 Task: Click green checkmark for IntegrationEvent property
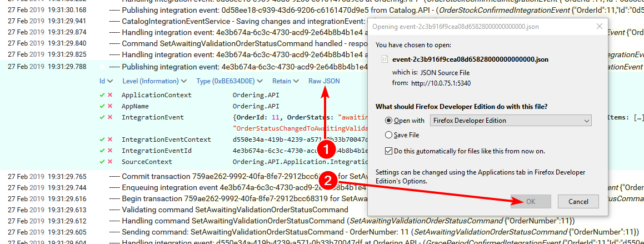click(x=102, y=117)
